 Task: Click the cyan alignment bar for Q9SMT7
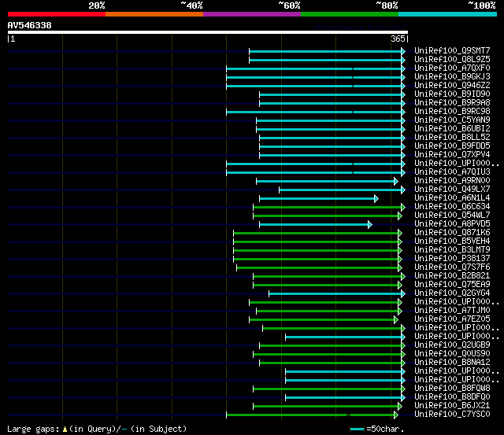coord(325,51)
